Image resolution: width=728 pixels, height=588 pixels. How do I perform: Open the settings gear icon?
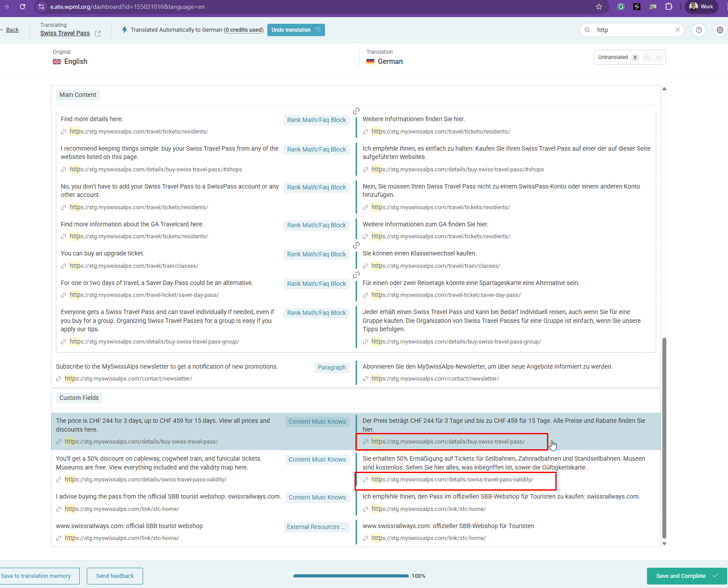click(x=720, y=30)
